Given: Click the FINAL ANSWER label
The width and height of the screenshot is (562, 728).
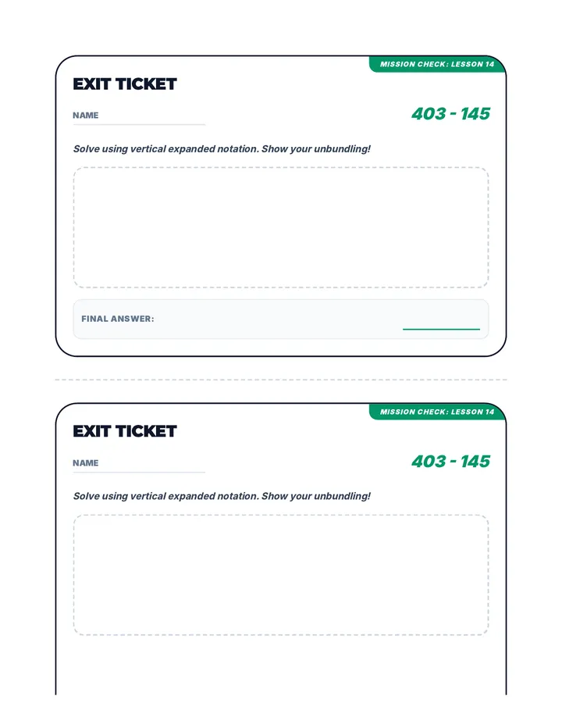Looking at the screenshot, I should tap(117, 319).
